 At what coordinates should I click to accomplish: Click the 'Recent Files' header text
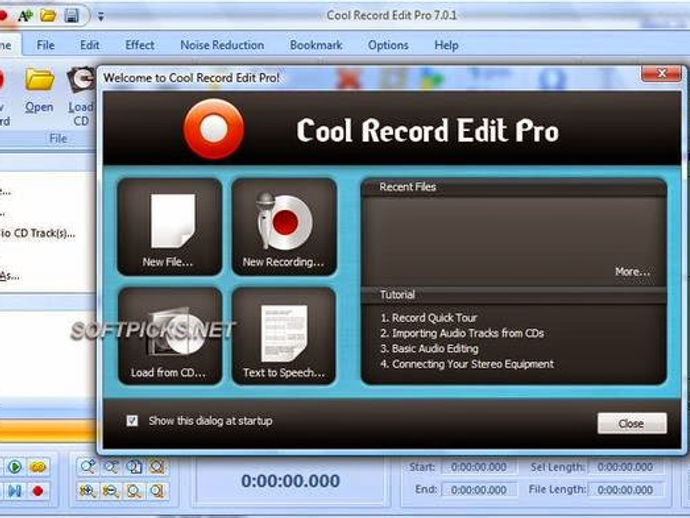click(407, 187)
